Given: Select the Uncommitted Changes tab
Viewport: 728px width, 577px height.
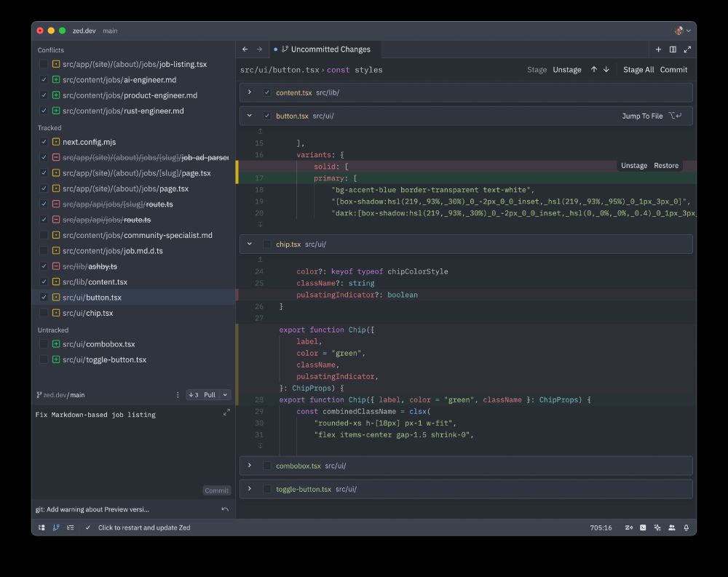Looking at the screenshot, I should coord(326,49).
